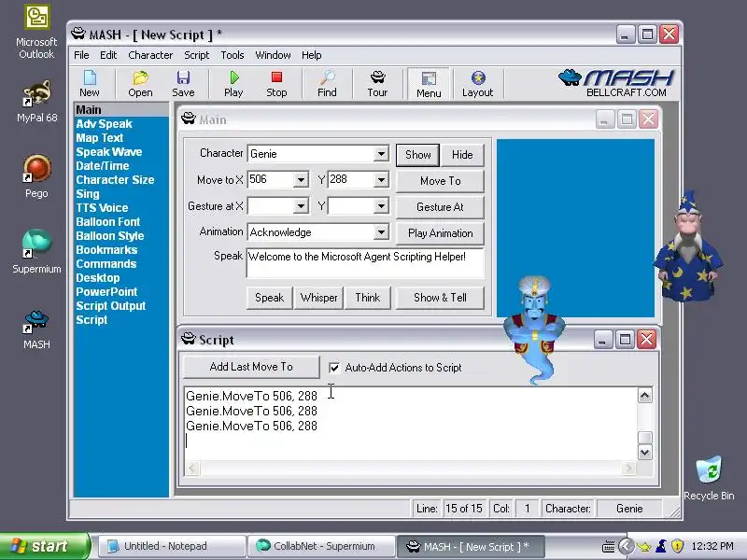Click the Speak button
Image resolution: width=747 pixels, height=560 pixels.
pos(269,298)
